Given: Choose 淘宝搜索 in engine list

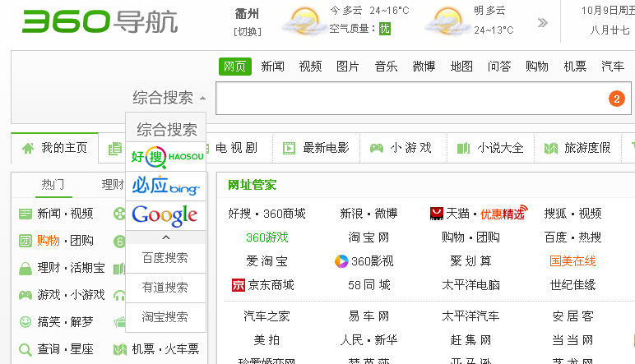Looking at the screenshot, I should click(x=165, y=317).
